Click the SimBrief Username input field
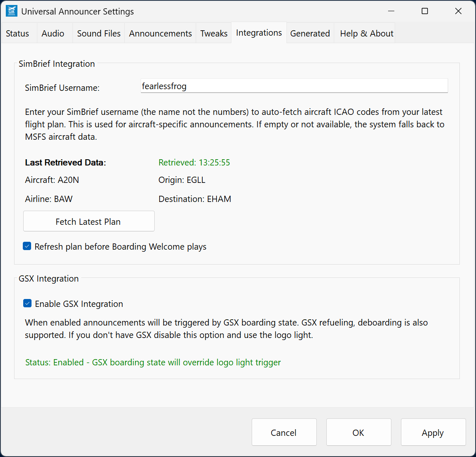This screenshot has width=476, height=457. 294,86
